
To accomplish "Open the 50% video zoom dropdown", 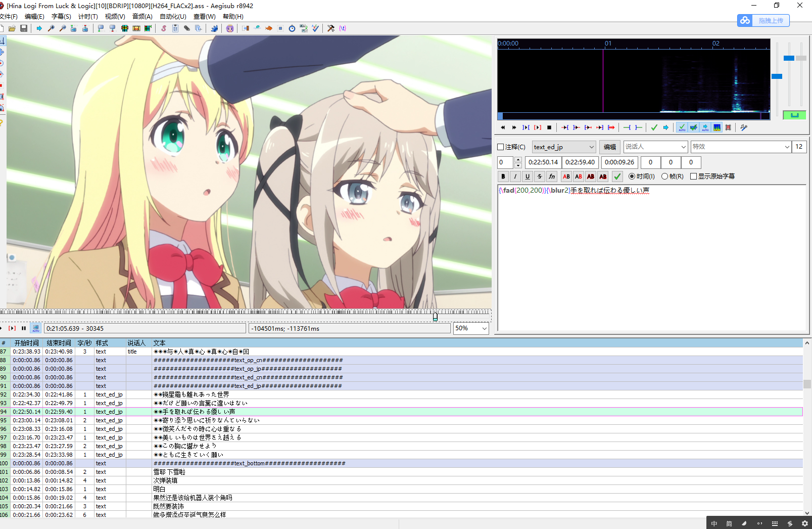I will (471, 328).
